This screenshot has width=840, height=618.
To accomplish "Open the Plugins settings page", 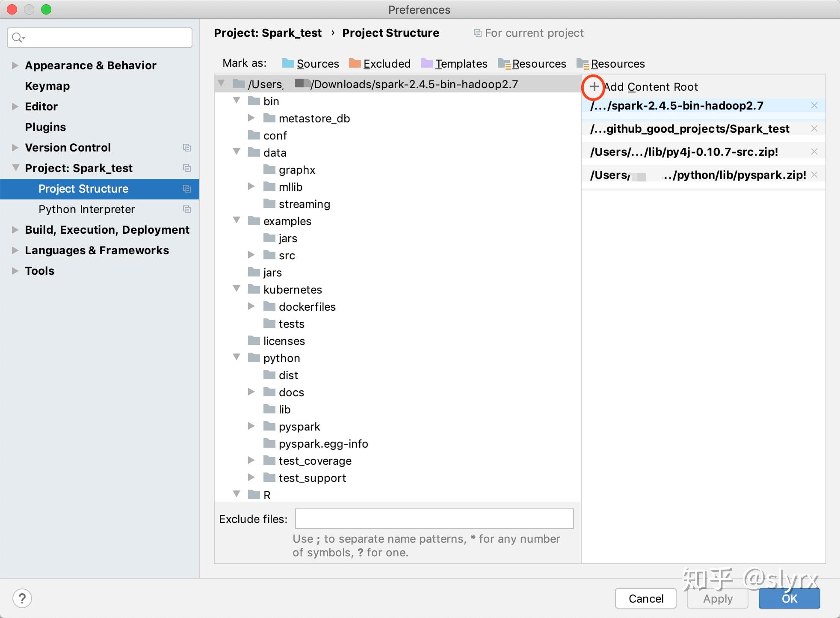I will tap(45, 127).
